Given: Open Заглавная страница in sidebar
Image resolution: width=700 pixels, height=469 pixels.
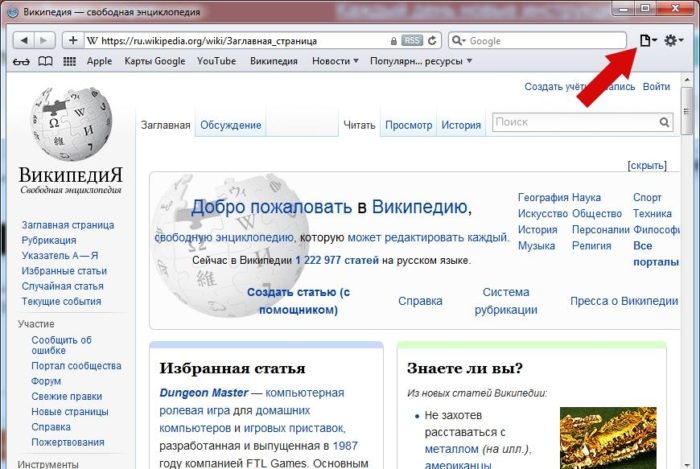Looking at the screenshot, I should click(x=68, y=225).
